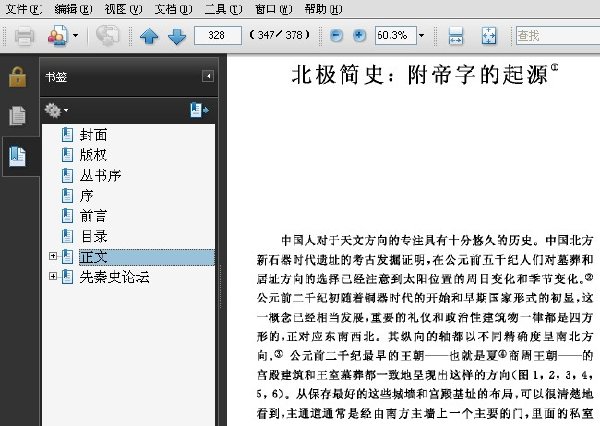600x426 pixels.
Task: Click bookmark icon beside 丛书序
Action: [67, 175]
